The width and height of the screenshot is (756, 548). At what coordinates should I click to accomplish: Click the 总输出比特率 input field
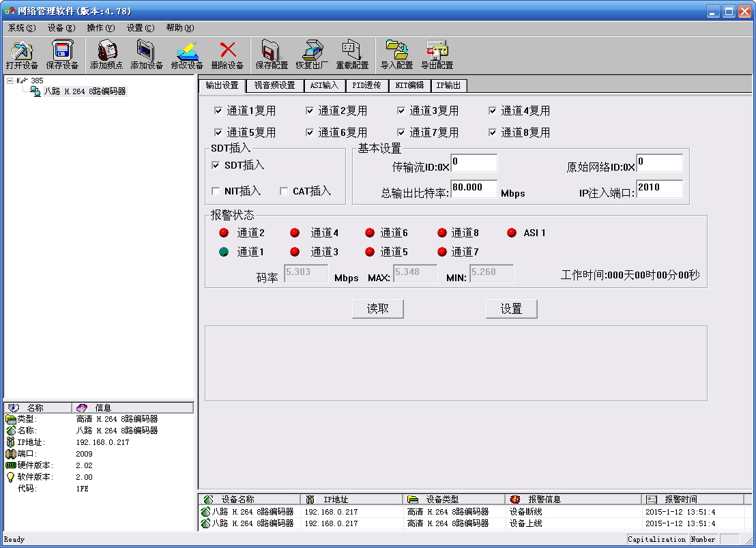(474, 188)
